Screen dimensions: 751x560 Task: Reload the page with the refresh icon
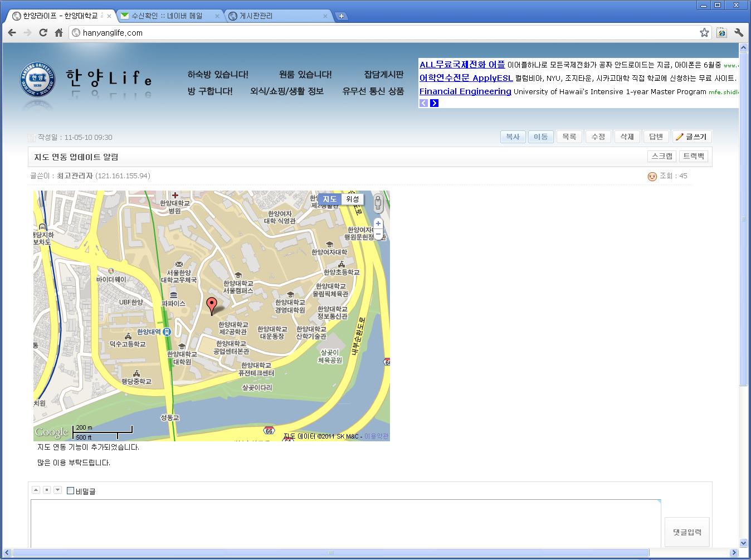click(x=43, y=33)
